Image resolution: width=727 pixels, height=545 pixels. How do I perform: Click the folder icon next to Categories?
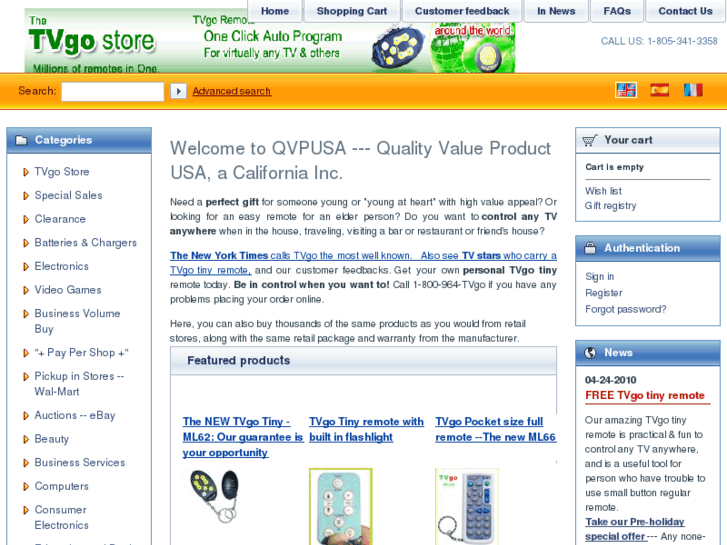pos(21,140)
